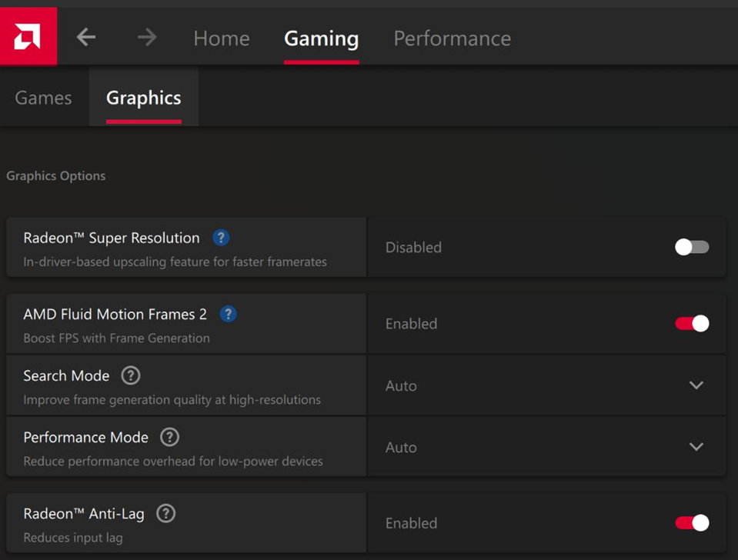The height and width of the screenshot is (560, 738).
Task: Open the Performance Mode help icon
Action: point(169,437)
